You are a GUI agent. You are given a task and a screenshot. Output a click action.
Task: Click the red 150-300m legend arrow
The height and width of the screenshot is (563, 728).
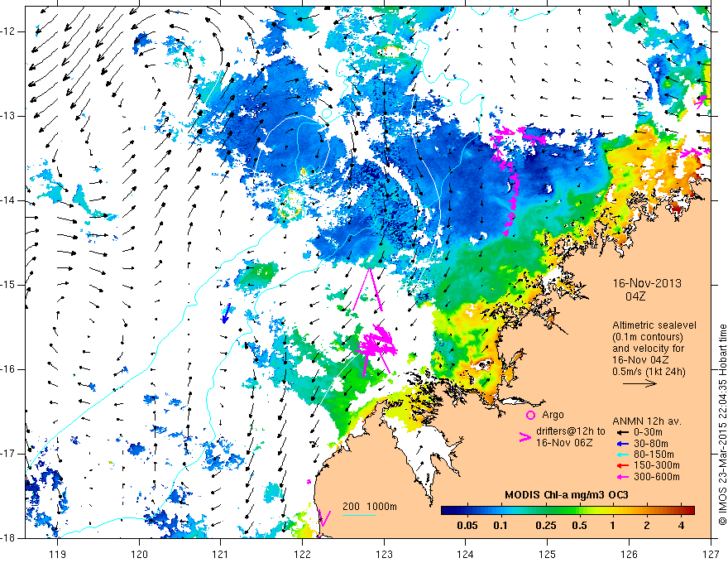coord(623,465)
